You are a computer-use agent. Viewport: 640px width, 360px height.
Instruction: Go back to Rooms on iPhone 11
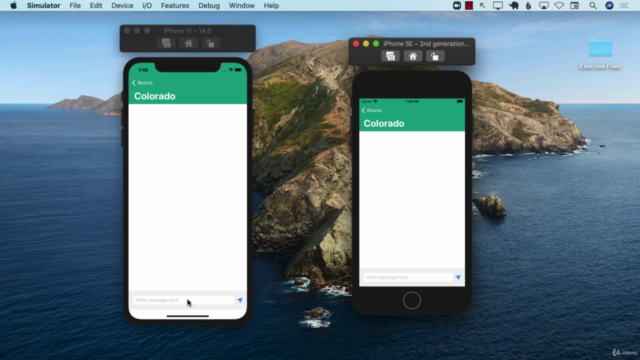[142, 83]
